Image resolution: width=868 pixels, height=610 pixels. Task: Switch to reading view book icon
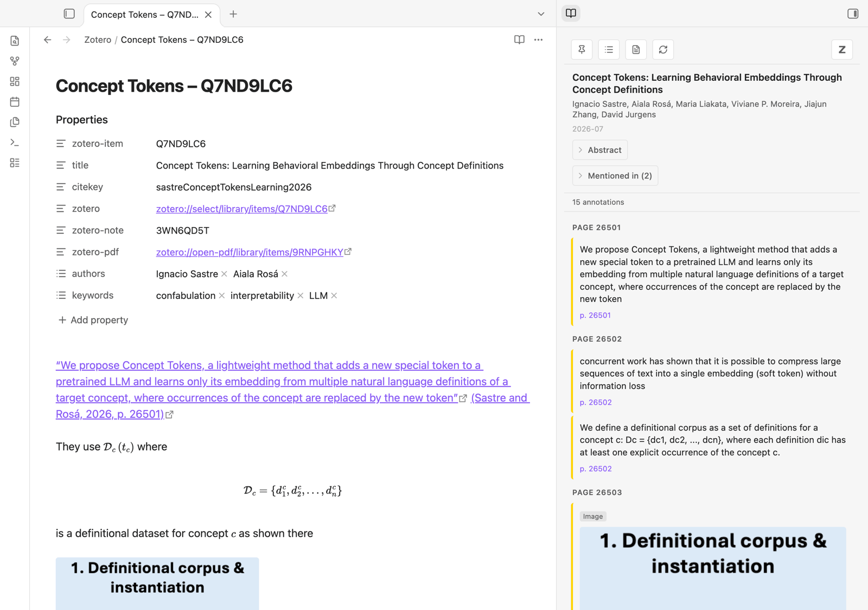519,40
